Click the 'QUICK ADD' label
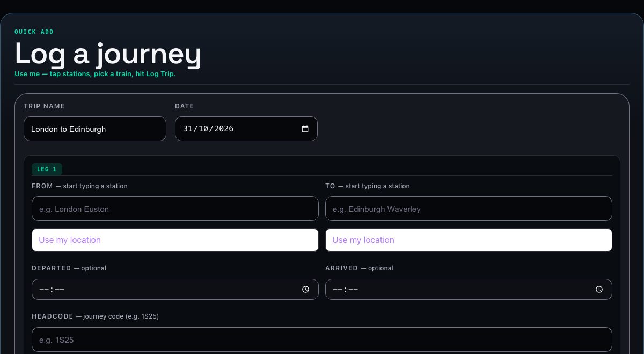This screenshot has height=354, width=644. click(34, 32)
